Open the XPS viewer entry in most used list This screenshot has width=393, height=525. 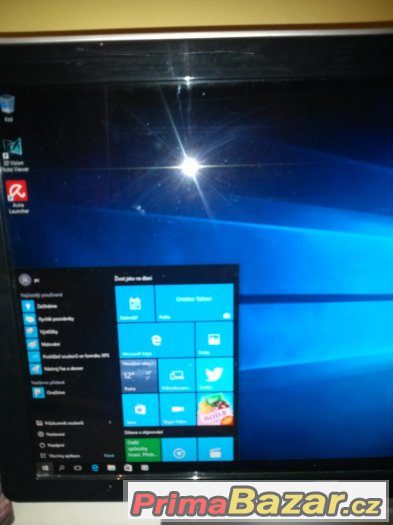pos(69,356)
